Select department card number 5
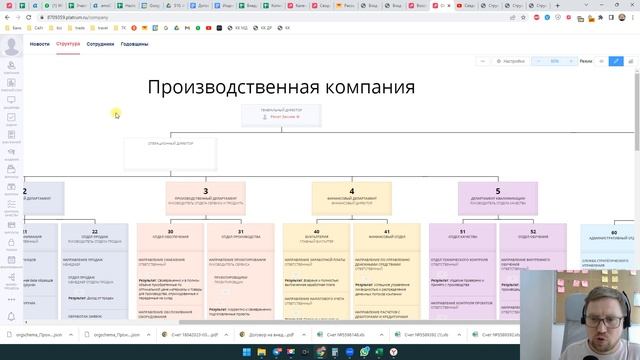Screen dimensions: 640x360 pos(498,198)
